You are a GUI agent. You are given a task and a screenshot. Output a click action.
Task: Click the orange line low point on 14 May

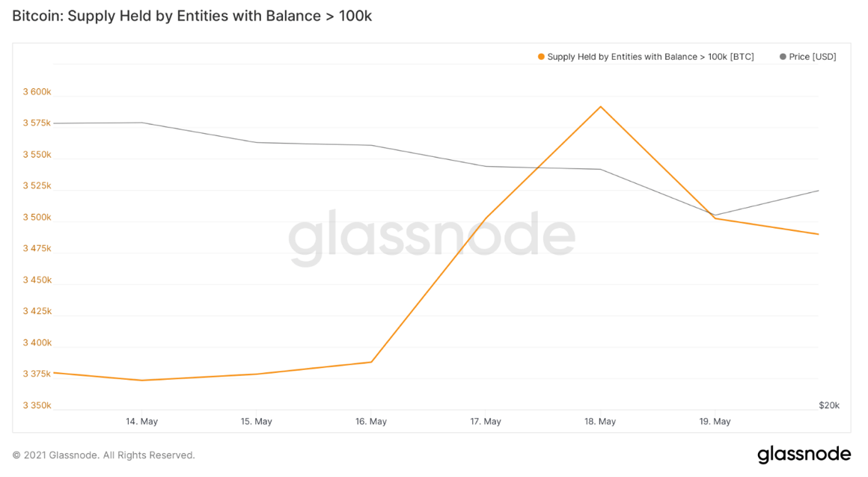(x=142, y=380)
